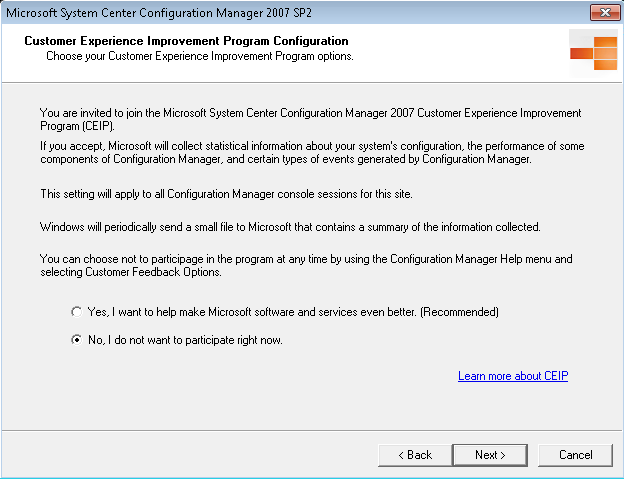
Task: Click the 'Windows will periodically send' sentence
Action: 290,227
